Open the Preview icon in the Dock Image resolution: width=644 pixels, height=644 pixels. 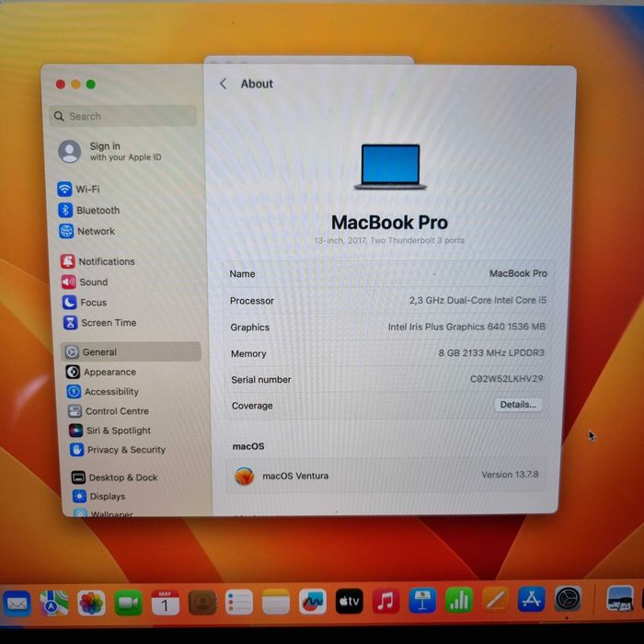click(620, 598)
